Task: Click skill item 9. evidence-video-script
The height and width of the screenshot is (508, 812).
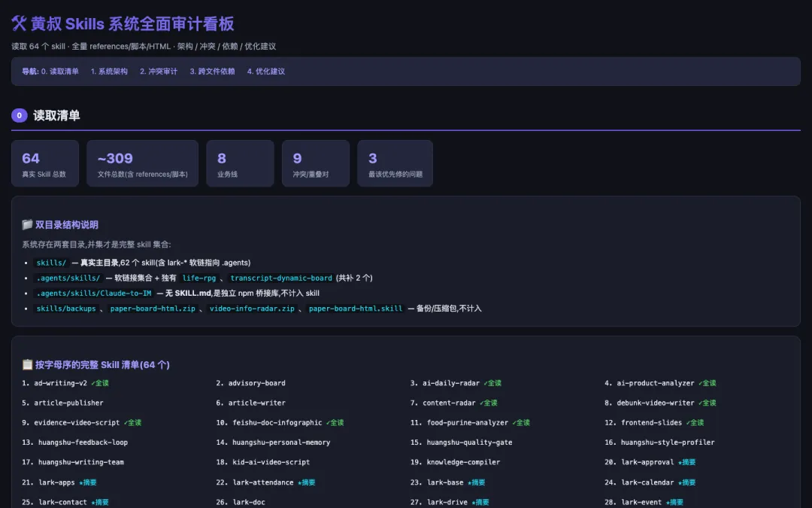Action: click(81, 422)
